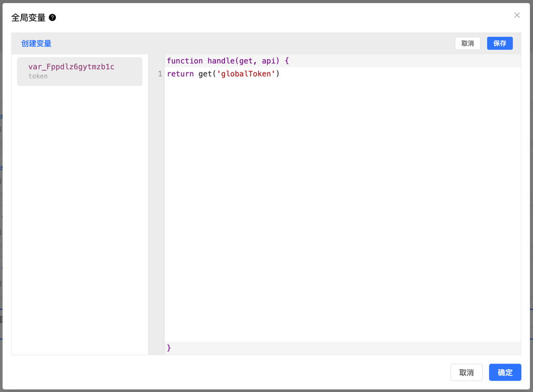
Task: Click the closing brace at the editor bottom
Action: (x=169, y=348)
